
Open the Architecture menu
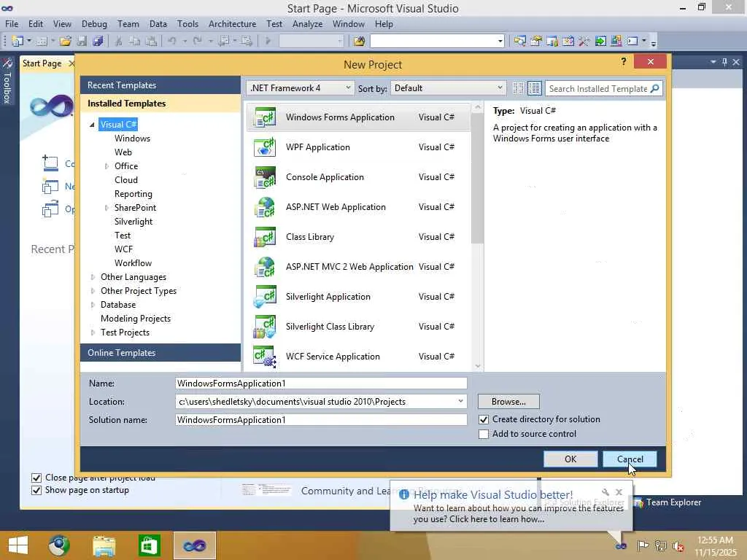point(232,24)
